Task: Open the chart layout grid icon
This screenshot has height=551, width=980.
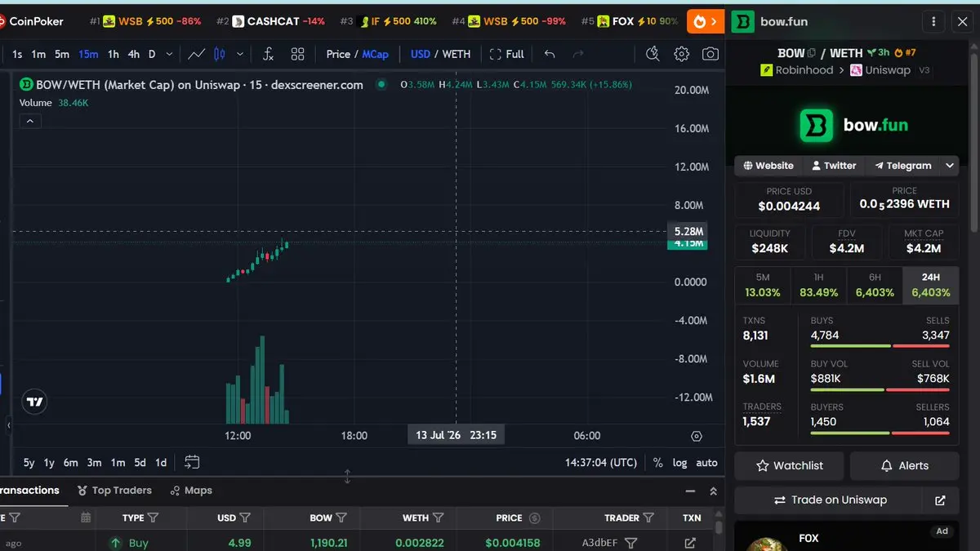Action: [x=297, y=54]
